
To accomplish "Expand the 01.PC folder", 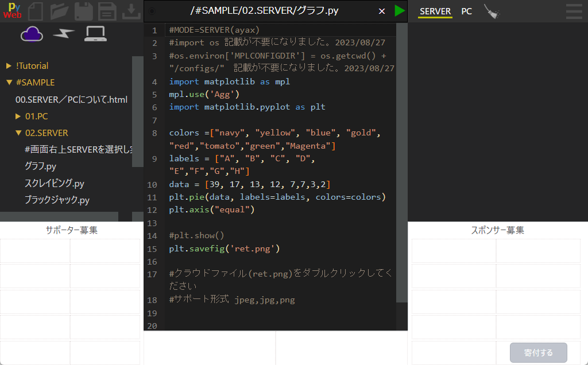I will pos(17,116).
